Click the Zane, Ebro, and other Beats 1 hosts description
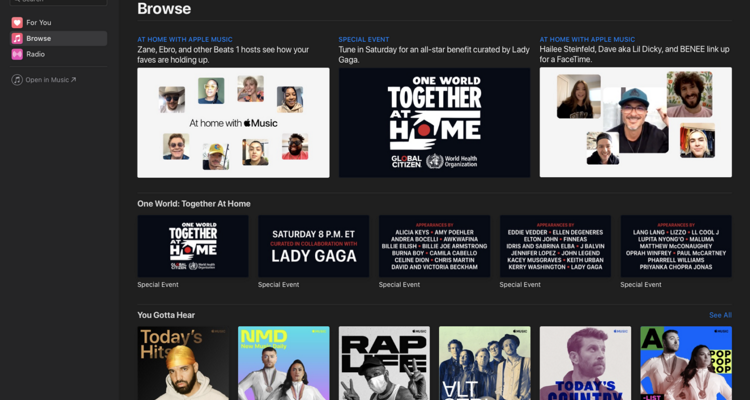 tap(223, 55)
